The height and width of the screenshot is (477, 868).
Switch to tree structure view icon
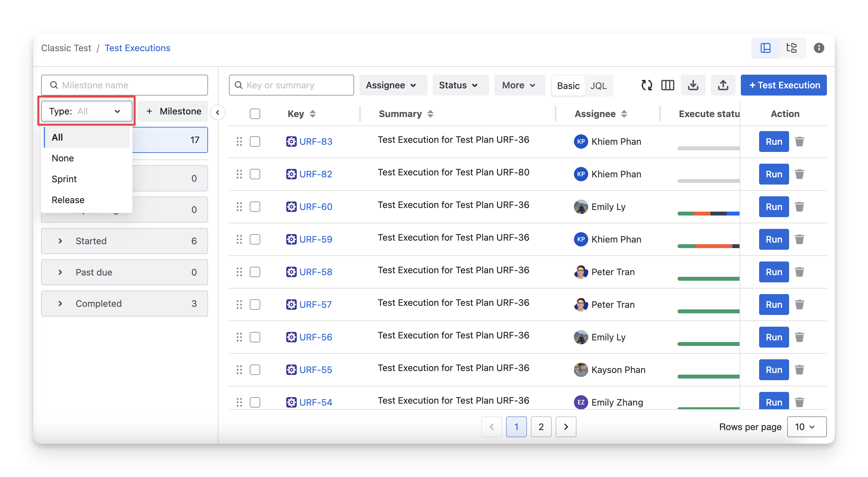coord(791,48)
